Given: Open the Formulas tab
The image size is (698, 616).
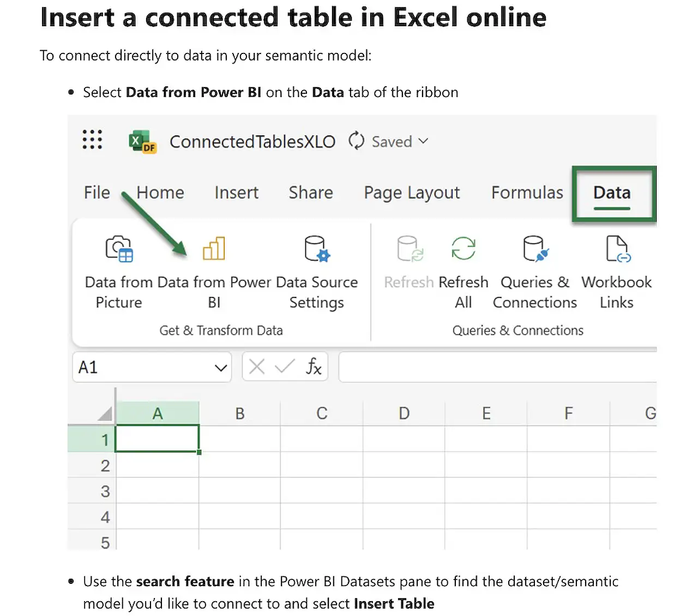Looking at the screenshot, I should (527, 193).
